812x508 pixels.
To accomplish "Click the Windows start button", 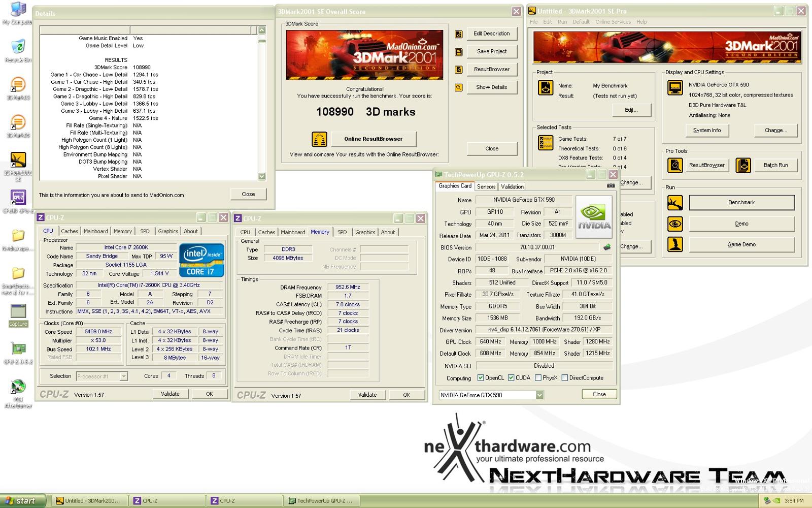I will click(24, 501).
